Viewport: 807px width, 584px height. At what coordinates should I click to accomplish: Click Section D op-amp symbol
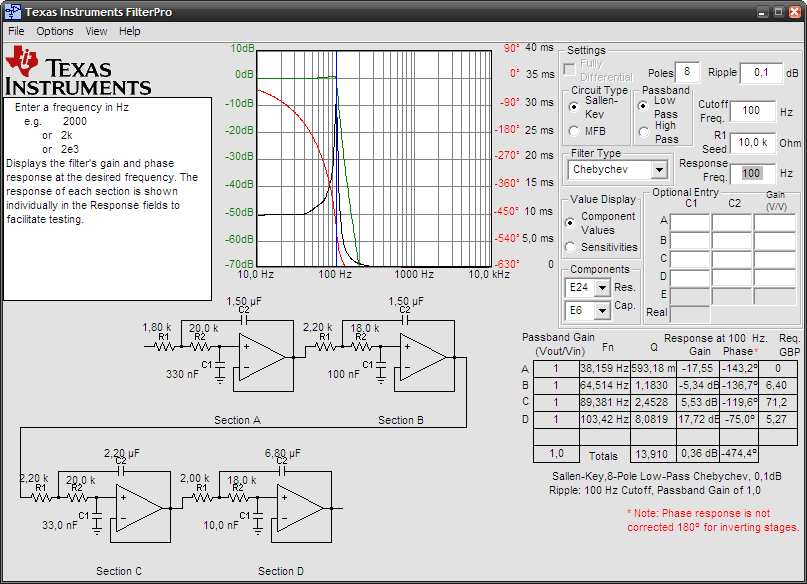point(300,508)
